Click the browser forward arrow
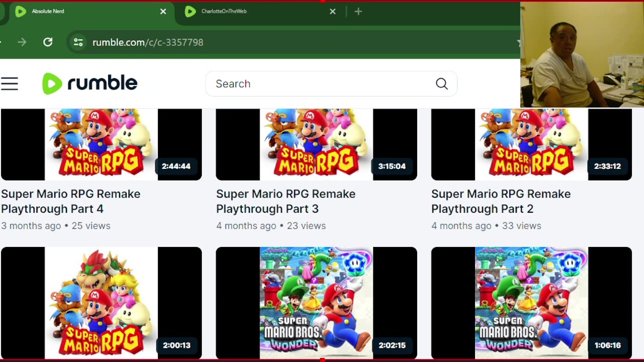 point(22,42)
